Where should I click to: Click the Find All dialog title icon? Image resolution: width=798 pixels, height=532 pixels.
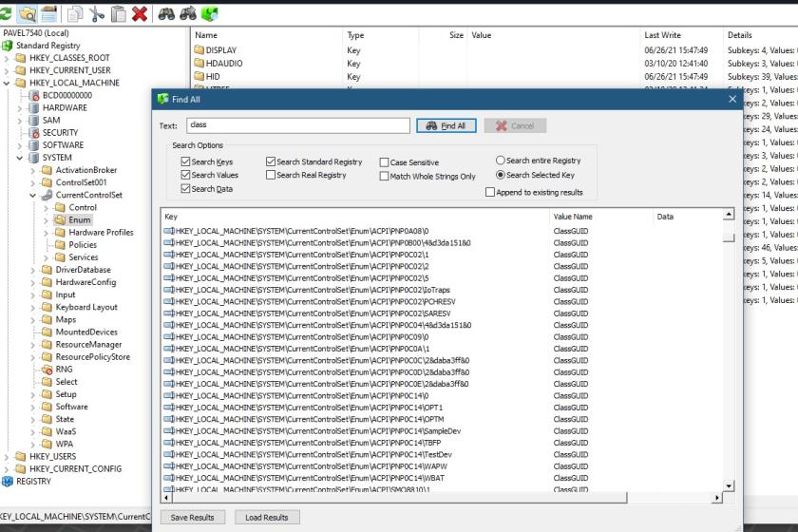[162, 99]
